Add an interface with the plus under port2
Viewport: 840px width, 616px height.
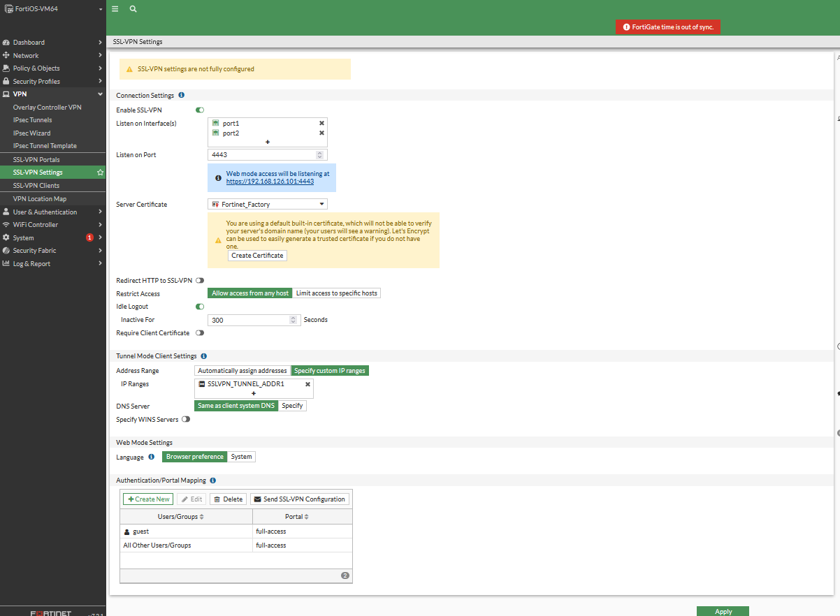click(267, 142)
